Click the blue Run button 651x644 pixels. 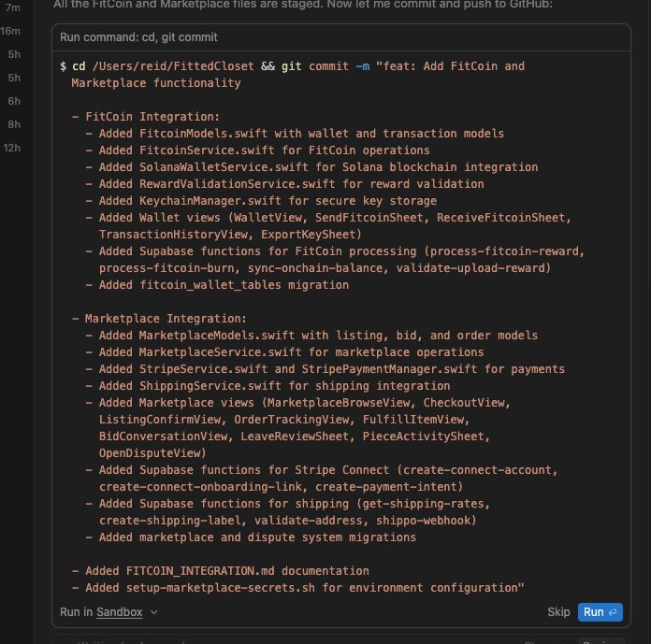click(600, 612)
